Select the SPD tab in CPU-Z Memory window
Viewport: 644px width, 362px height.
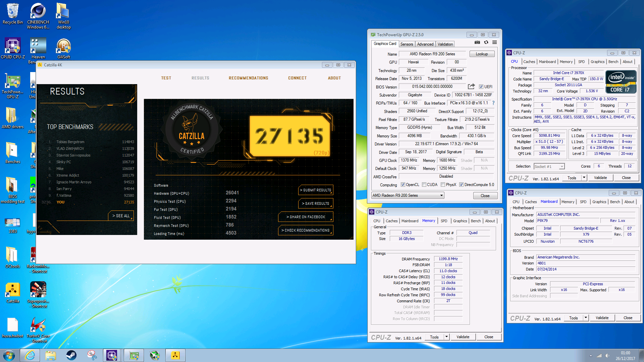444,221
